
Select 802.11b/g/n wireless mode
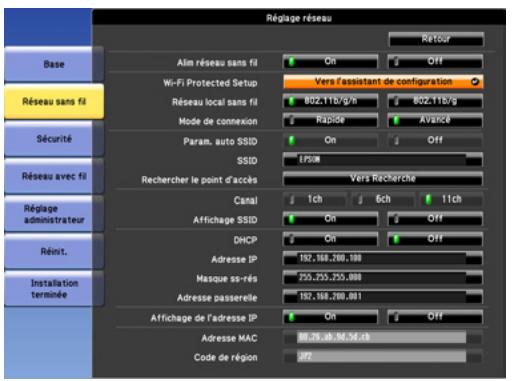330,101
